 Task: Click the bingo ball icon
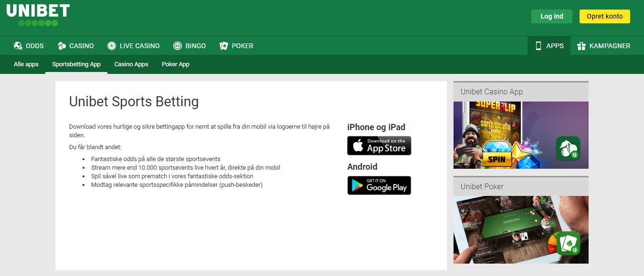(x=178, y=46)
